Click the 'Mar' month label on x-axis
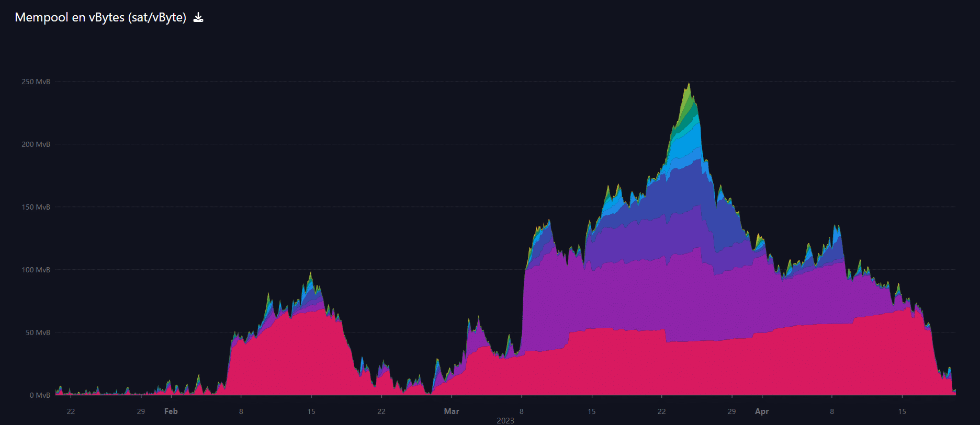The image size is (980, 425). pyautogui.click(x=452, y=411)
